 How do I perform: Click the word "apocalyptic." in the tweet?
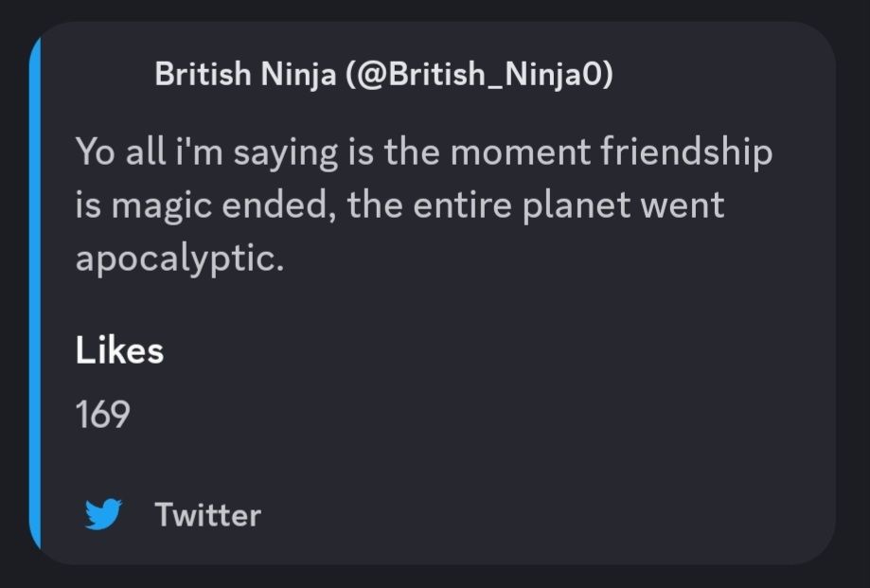coord(180,258)
